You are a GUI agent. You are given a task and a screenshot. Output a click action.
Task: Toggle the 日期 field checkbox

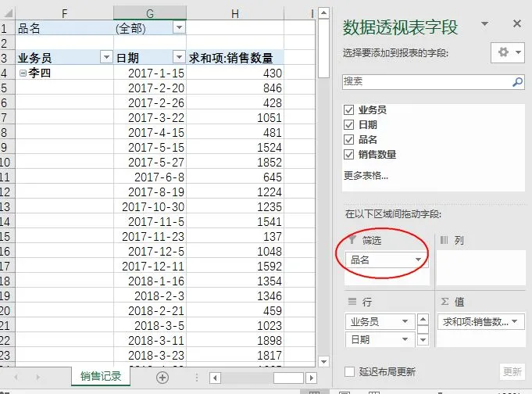[348, 124]
